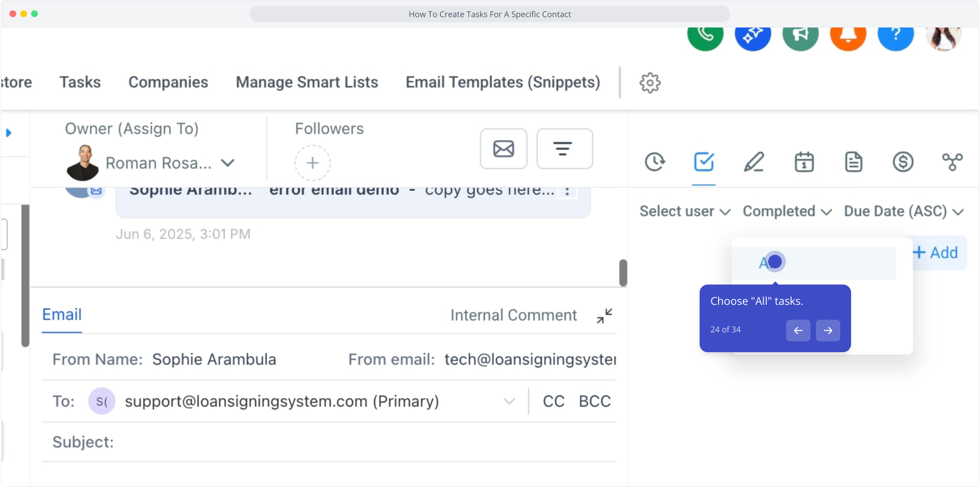
Task: Open the payments dollar icon
Action: (903, 162)
